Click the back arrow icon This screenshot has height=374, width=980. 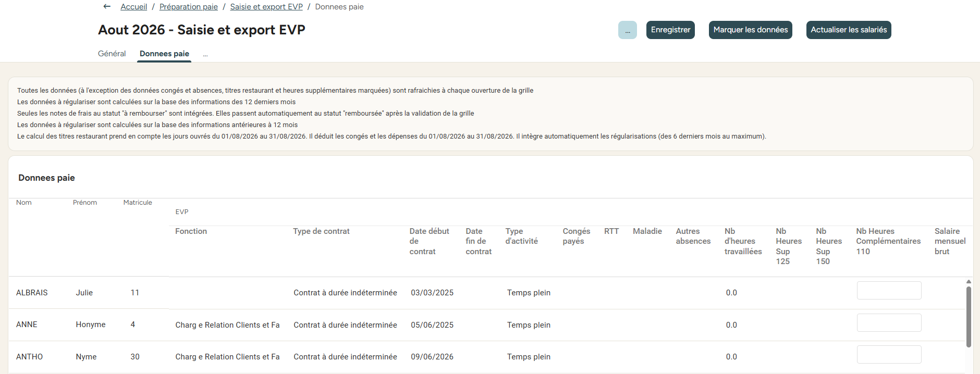pos(107,7)
